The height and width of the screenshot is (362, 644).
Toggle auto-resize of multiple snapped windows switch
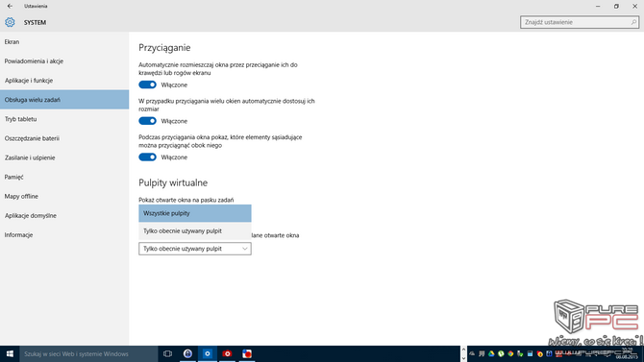point(147,121)
